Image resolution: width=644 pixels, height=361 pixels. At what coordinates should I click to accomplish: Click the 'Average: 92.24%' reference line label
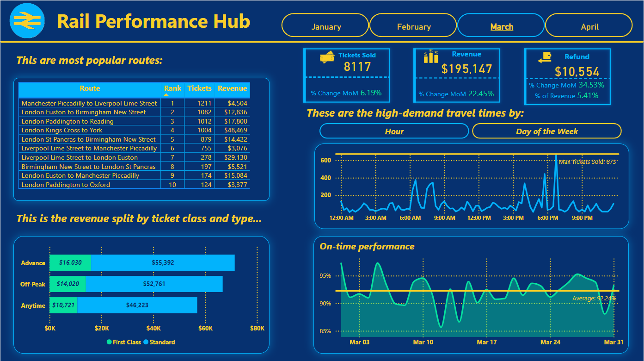594,299
